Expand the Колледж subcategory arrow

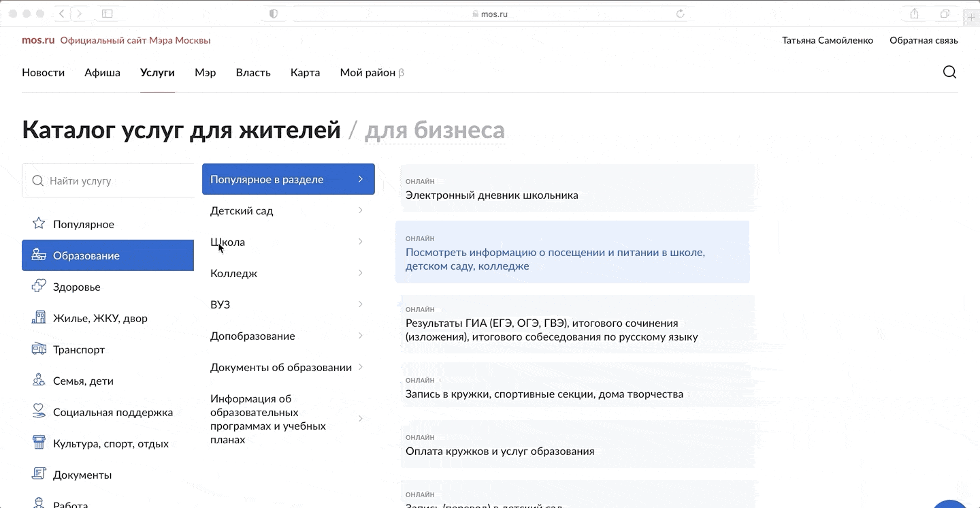[x=360, y=273]
